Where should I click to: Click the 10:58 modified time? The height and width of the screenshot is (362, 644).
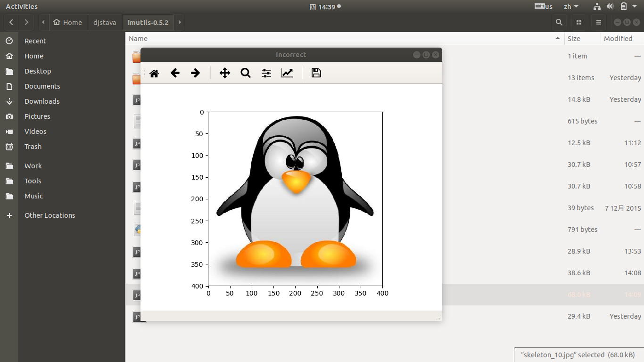[633, 186]
